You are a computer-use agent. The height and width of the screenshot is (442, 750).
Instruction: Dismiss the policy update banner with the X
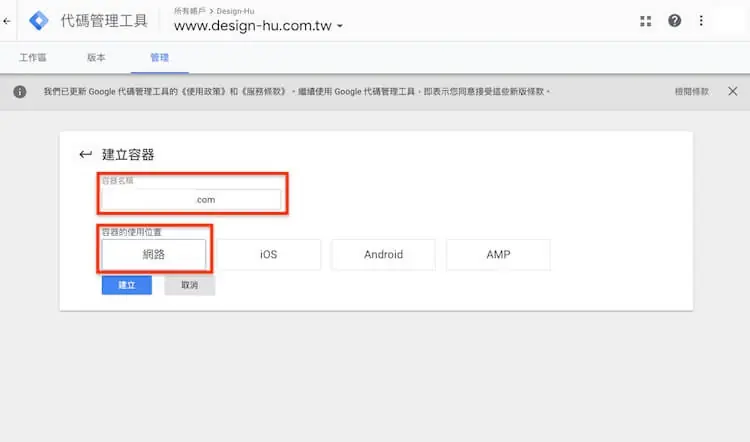[732, 91]
